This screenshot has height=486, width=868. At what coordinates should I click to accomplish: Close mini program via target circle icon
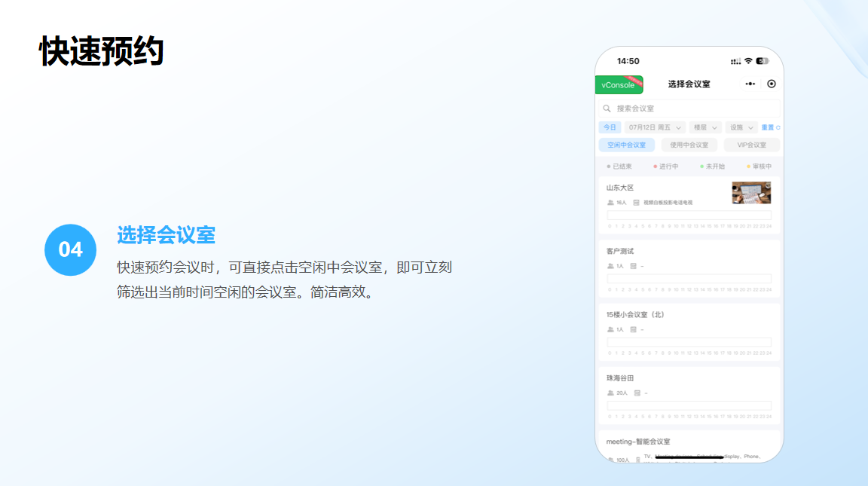(771, 84)
